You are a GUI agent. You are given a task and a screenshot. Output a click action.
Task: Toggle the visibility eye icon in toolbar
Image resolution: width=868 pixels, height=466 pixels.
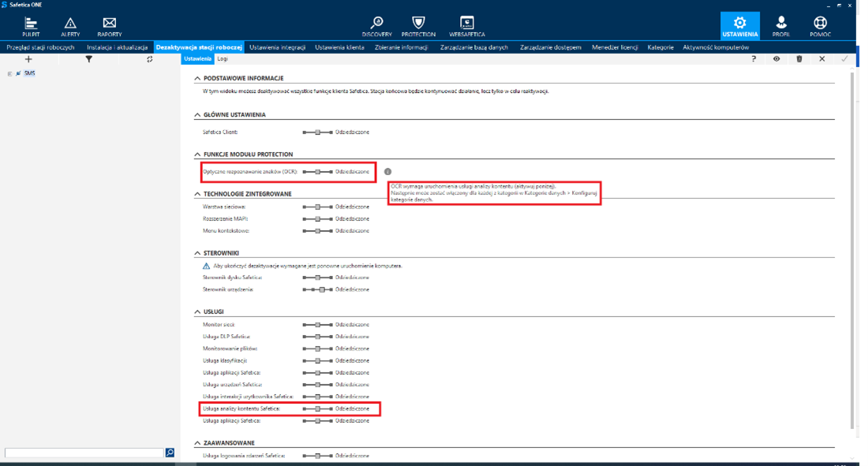[x=776, y=59]
